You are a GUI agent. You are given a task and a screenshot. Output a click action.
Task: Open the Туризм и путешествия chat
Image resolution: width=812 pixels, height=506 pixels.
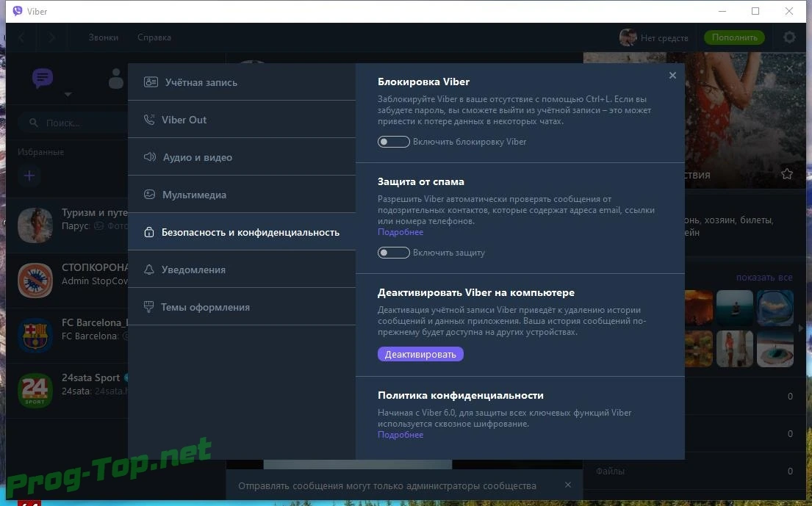click(68, 225)
